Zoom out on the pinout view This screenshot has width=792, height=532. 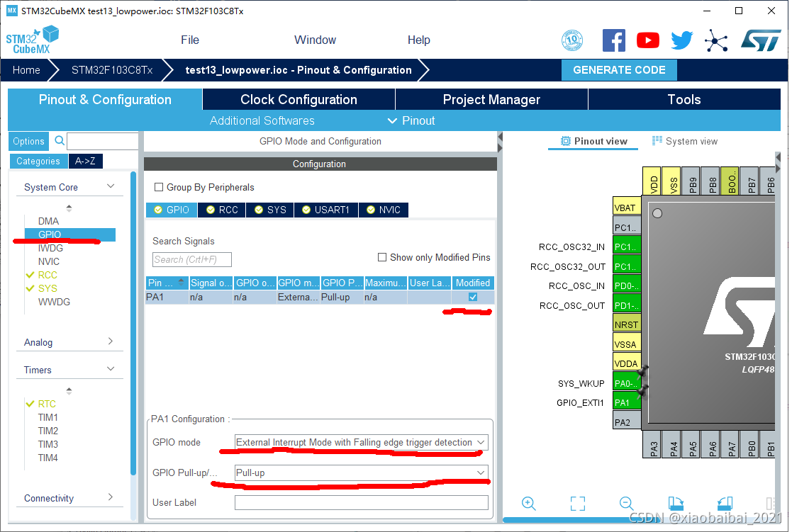626,503
